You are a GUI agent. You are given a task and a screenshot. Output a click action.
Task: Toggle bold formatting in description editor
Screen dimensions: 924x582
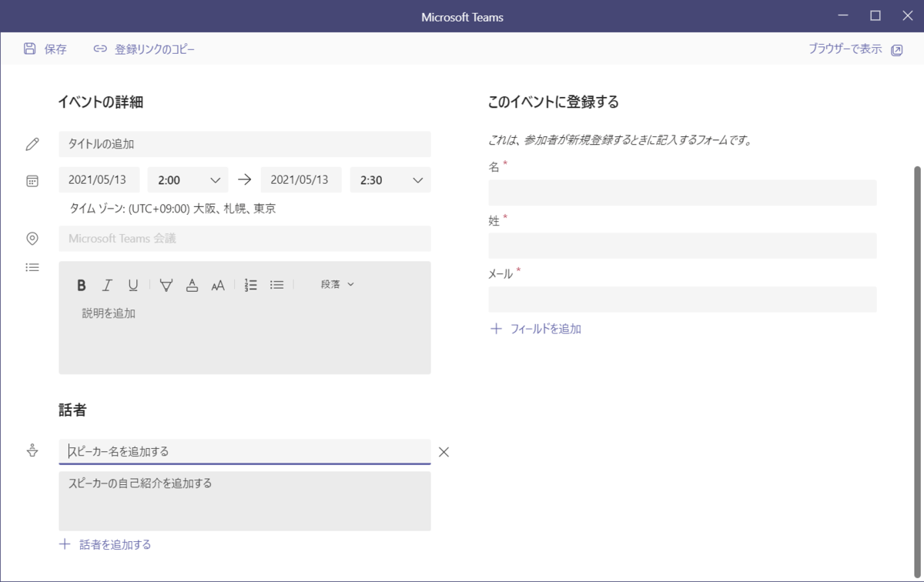pos(82,285)
